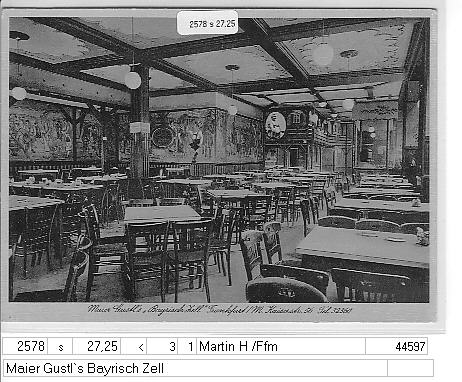
Task: Click the empty cell right of description
Action: coord(410,368)
